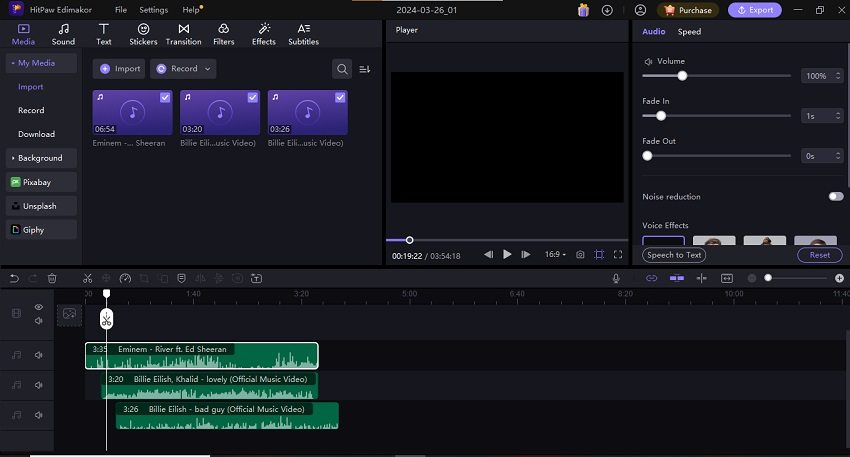Viewport: 850px width, 457px height.
Task: Reset audio settings with Reset button
Action: (x=820, y=255)
